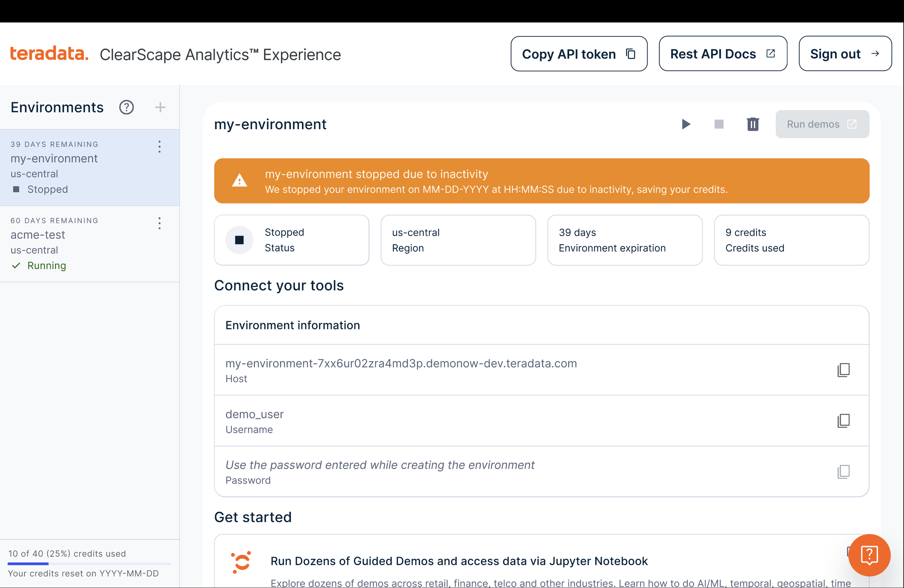The height and width of the screenshot is (588, 904).
Task: Click the password instruction text
Action: coord(380,465)
